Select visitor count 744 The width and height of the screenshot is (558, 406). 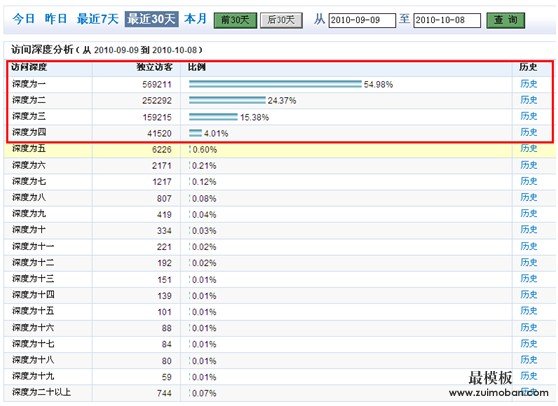click(164, 393)
